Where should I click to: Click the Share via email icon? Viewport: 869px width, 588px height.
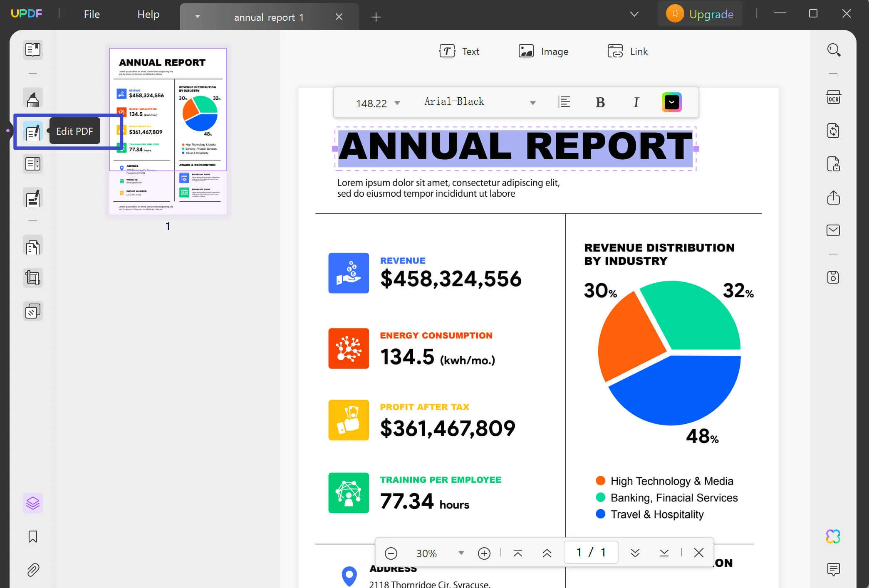point(834,230)
